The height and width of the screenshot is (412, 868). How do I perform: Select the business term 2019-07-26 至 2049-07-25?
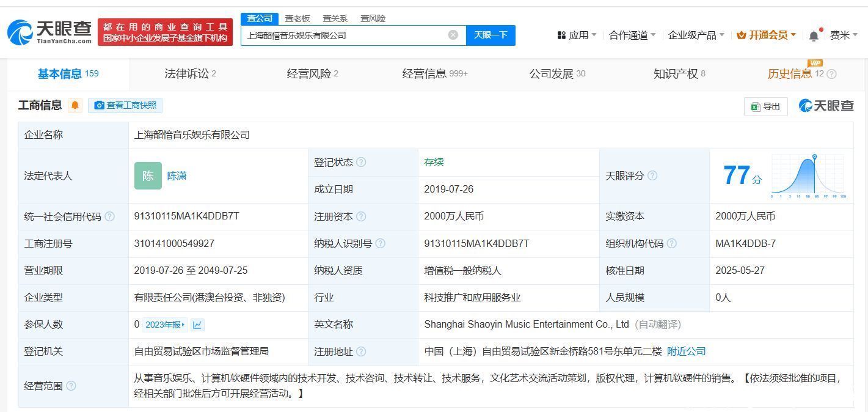191,270
